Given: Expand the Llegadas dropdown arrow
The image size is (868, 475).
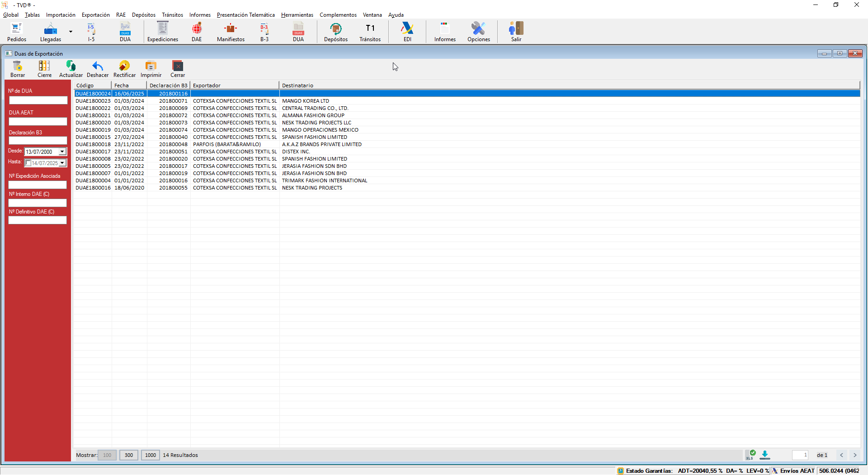Looking at the screenshot, I should click(71, 32).
